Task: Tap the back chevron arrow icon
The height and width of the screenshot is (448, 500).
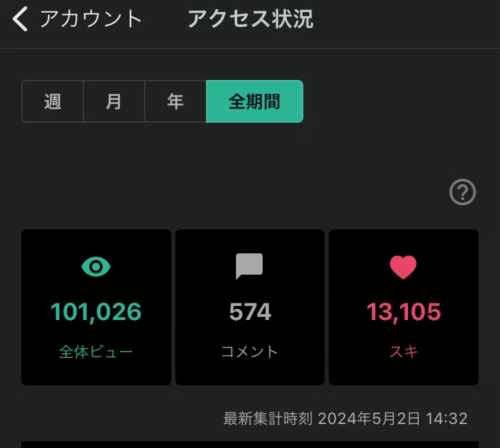Action: pos(20,19)
